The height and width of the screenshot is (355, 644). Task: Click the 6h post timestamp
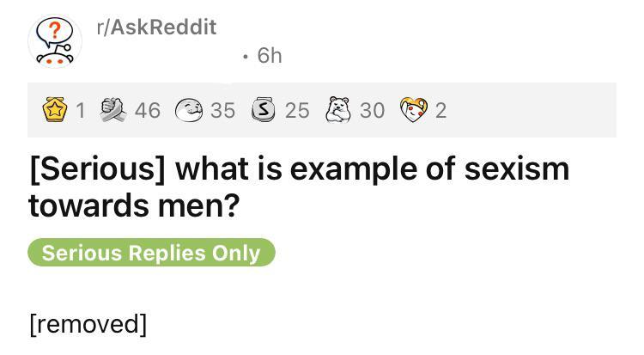(x=270, y=56)
